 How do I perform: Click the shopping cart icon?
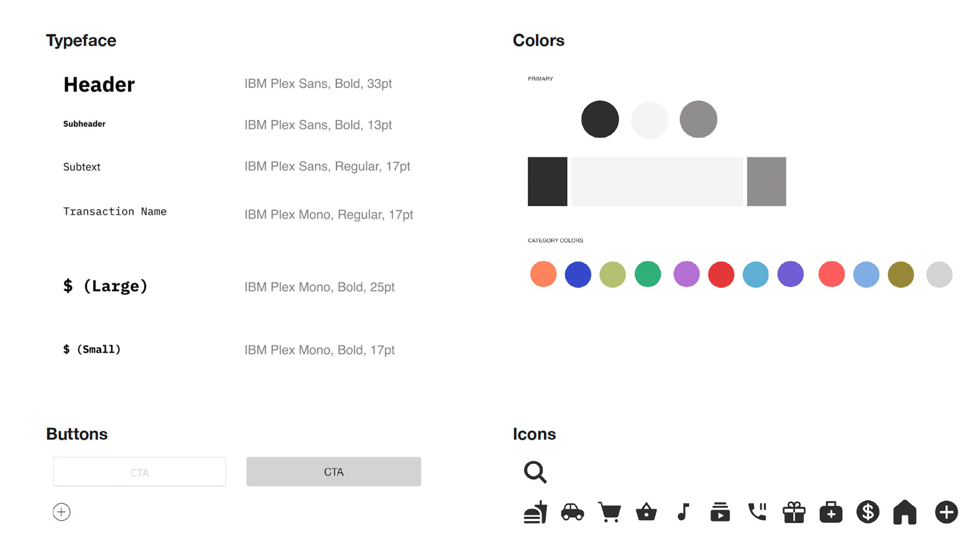[609, 512]
